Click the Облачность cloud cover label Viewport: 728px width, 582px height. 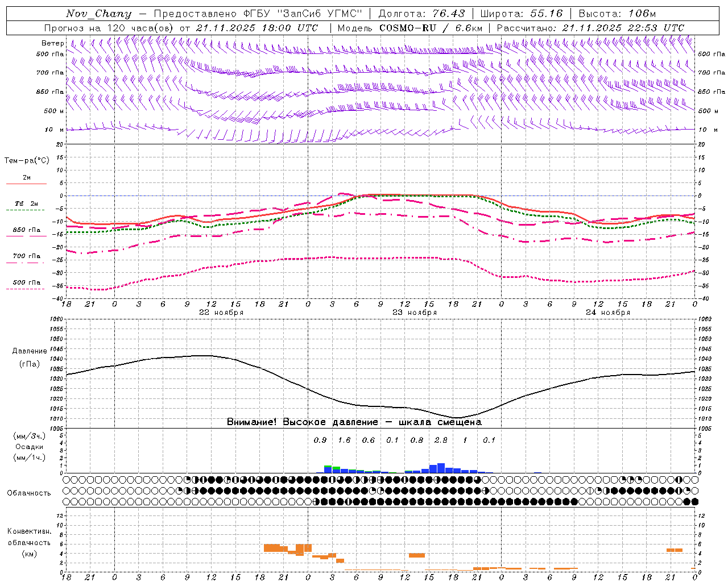[x=29, y=493]
